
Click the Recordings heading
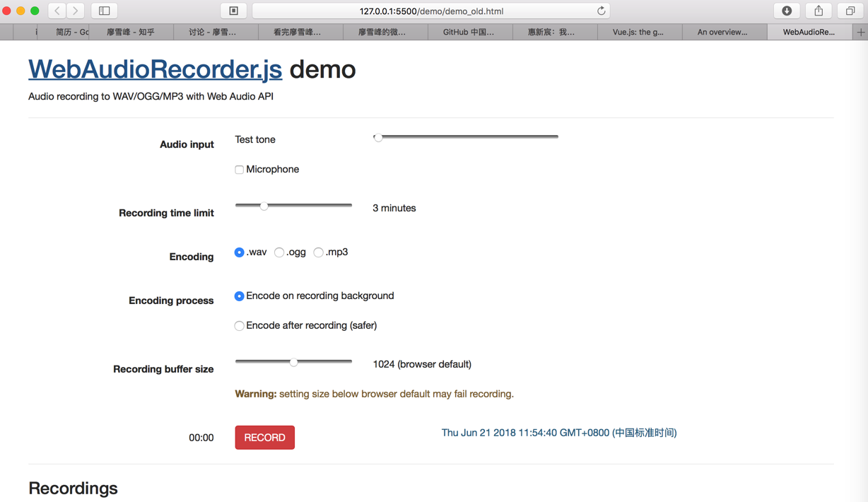pos(73,488)
